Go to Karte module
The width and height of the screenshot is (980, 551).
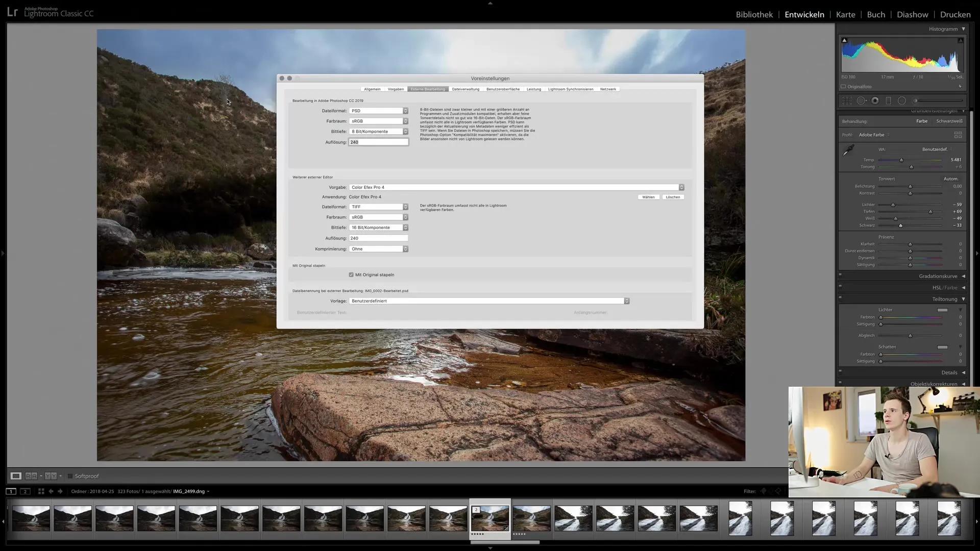tap(845, 14)
